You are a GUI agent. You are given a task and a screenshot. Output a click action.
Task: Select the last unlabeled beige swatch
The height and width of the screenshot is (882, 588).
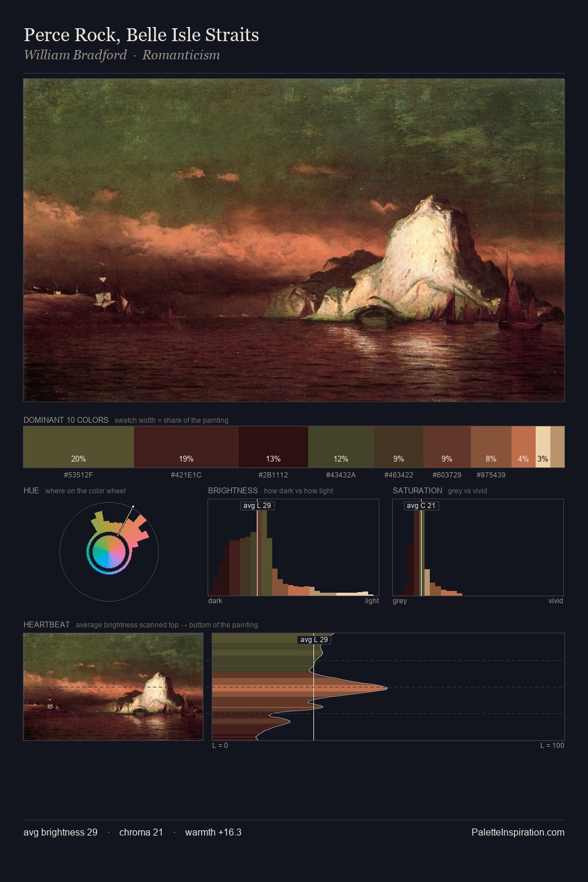[x=557, y=447]
